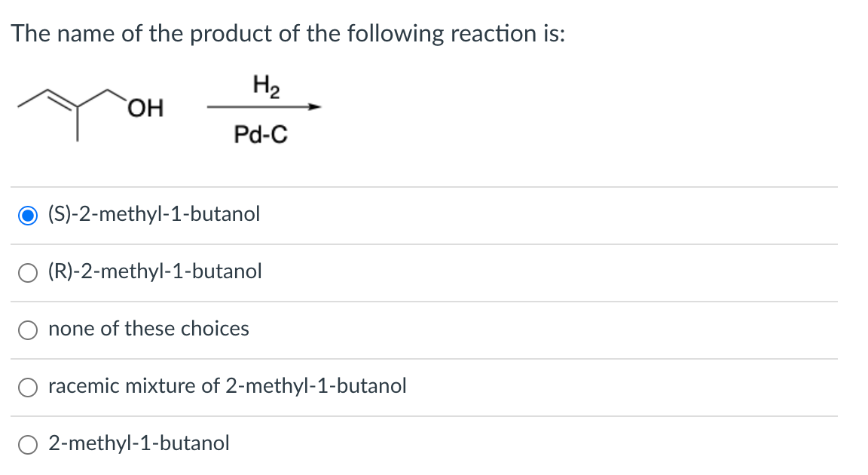Click the word 'following' in the question
868x475 pixels.
pos(396,34)
